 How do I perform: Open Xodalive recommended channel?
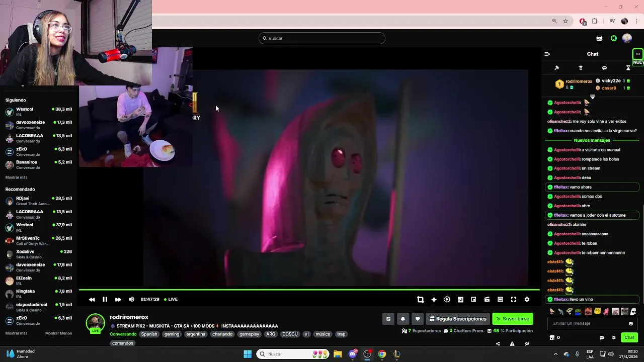click(x=39, y=254)
